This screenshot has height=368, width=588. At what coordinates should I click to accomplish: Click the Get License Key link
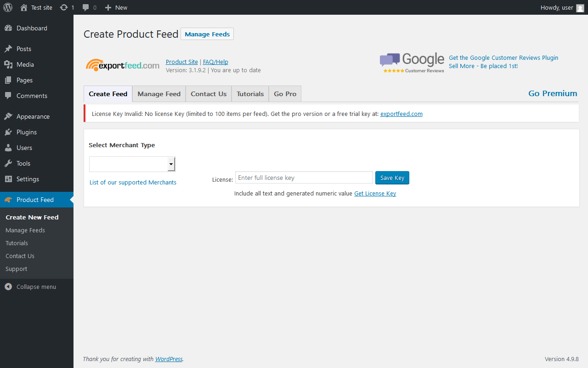[x=375, y=194]
